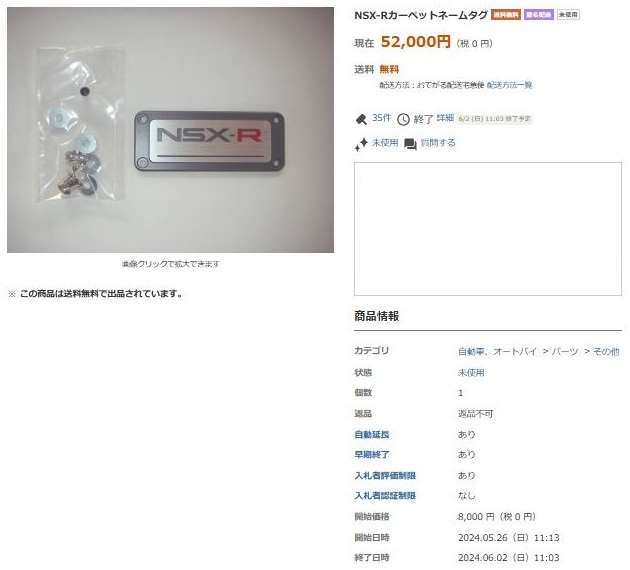Image resolution: width=630 pixels, height=570 pixels.
Task: Enlarge the NSX-R name tag product photo
Action: (x=170, y=130)
